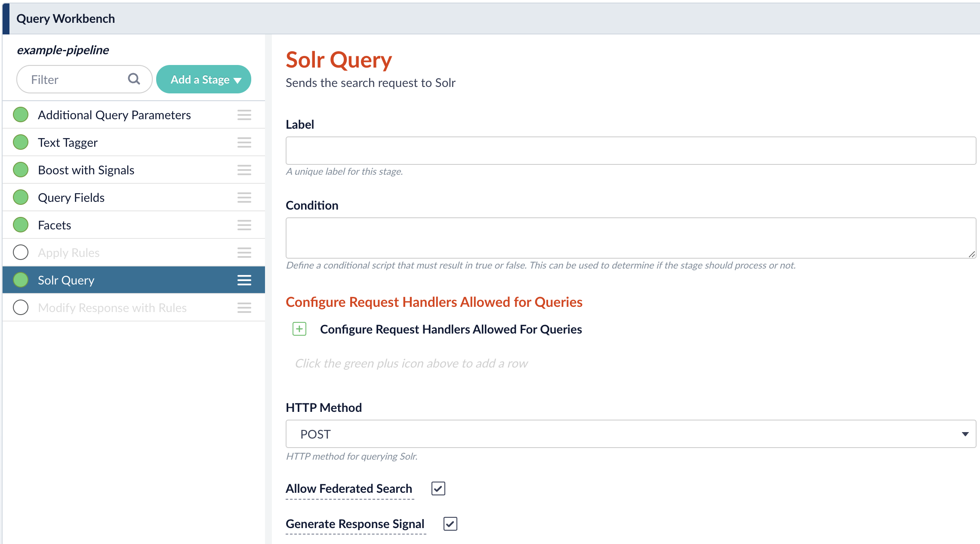Image resolution: width=980 pixels, height=544 pixels.
Task: Select the Additional Query Parameters stage
Action: [x=114, y=114]
